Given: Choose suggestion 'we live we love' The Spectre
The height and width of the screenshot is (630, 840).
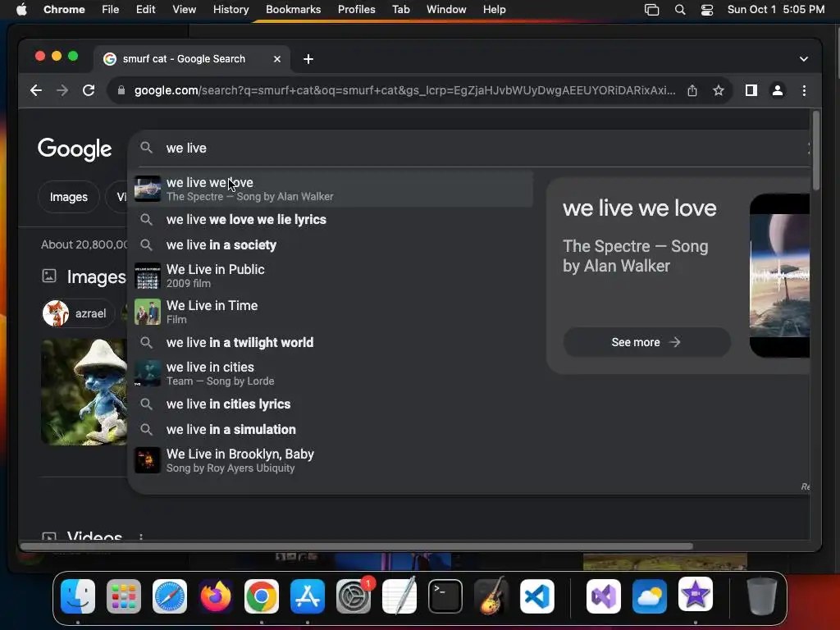Looking at the screenshot, I should point(332,189).
